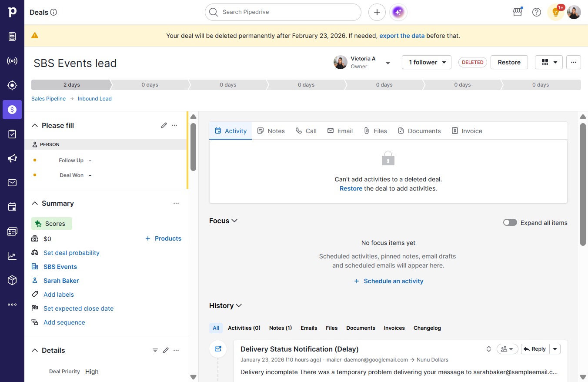Switch to the Email tab
The height and width of the screenshot is (382, 588).
coord(340,131)
